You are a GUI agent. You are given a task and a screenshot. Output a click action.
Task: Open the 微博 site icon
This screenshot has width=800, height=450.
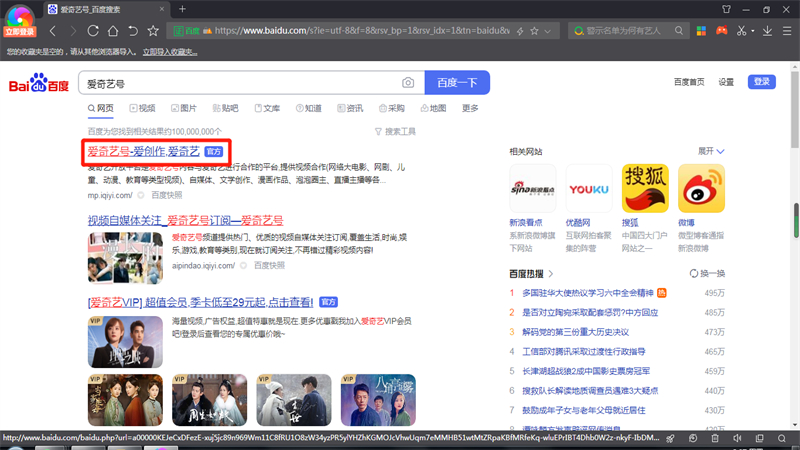[x=701, y=188]
